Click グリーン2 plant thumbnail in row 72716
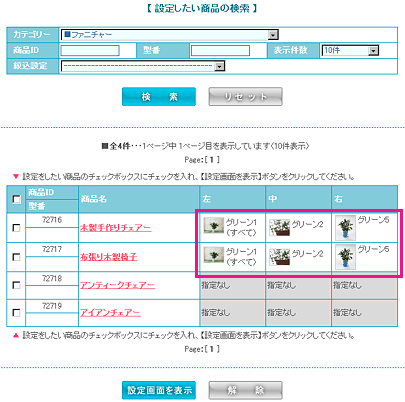The image size is (405, 402). pos(279,227)
